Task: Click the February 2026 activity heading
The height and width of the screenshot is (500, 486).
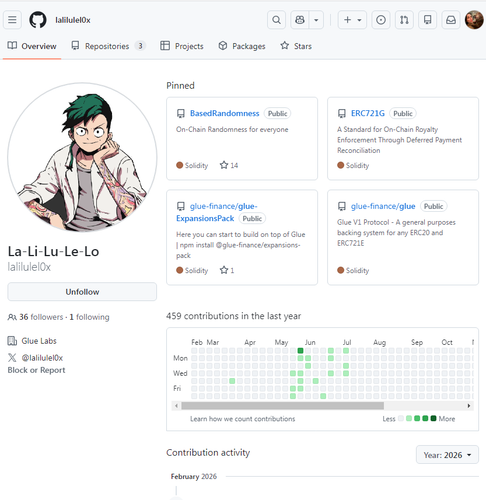Action: tap(194, 477)
